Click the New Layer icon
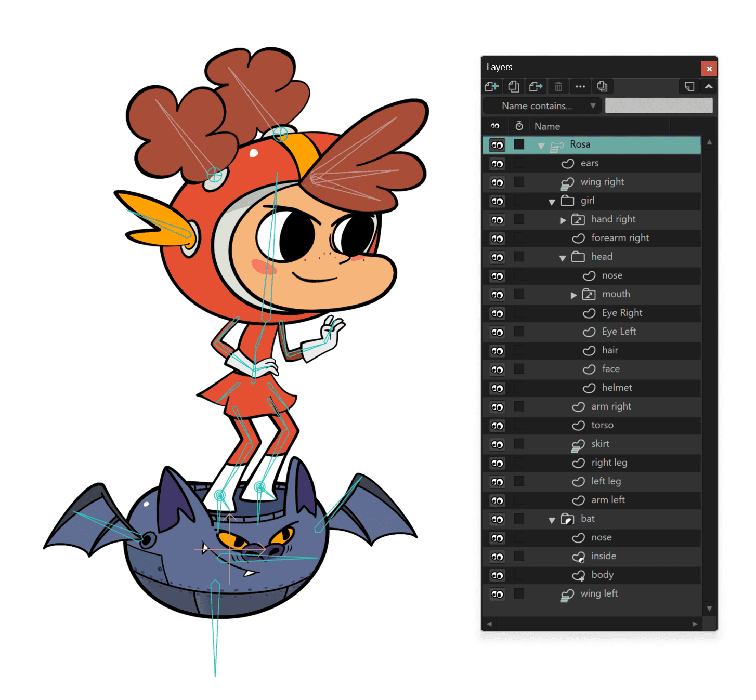 [491, 86]
